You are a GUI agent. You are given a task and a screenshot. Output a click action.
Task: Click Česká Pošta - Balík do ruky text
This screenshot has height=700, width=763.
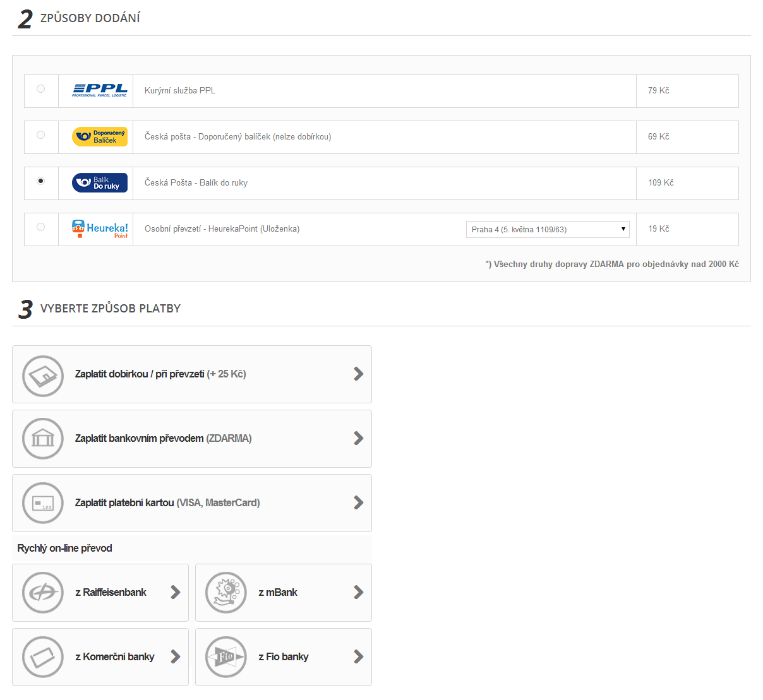196,183
